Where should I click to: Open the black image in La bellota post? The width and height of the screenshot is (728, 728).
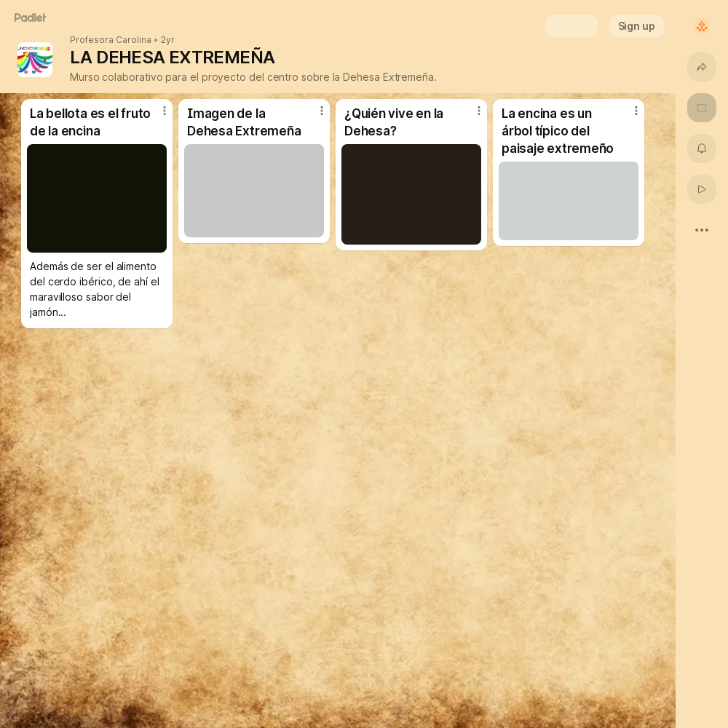pos(97,198)
